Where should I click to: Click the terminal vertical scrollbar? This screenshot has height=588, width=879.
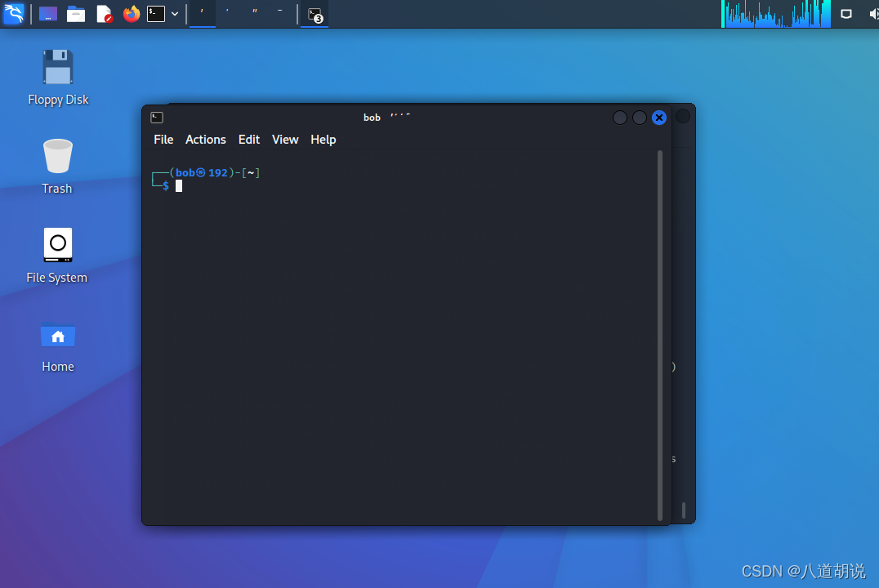pos(660,335)
